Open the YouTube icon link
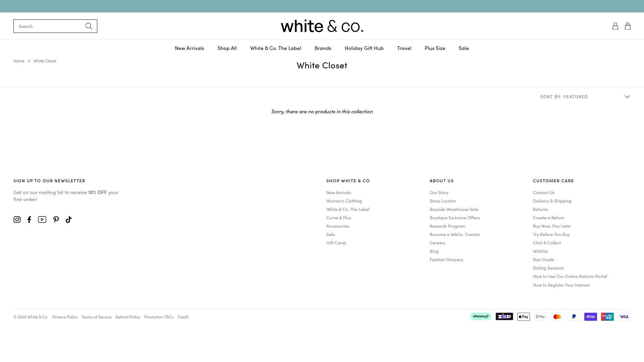This screenshot has height=362, width=644. tap(42, 220)
